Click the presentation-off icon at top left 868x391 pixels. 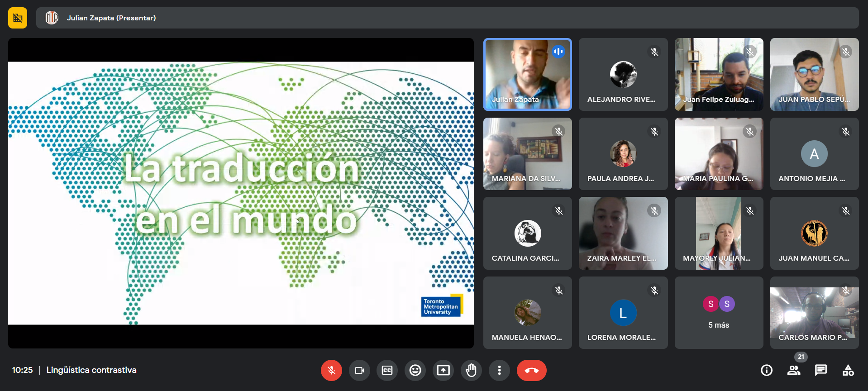click(x=18, y=18)
